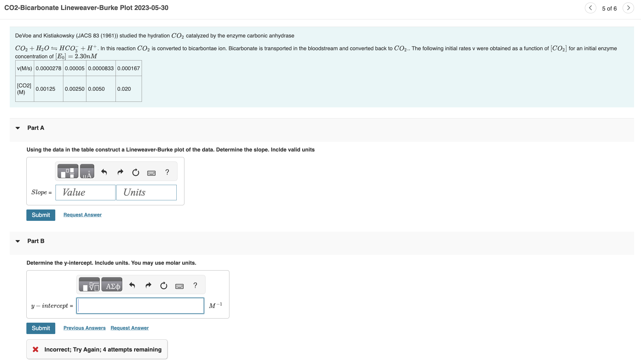Open the units symbols (µÅ) palette

click(x=87, y=171)
